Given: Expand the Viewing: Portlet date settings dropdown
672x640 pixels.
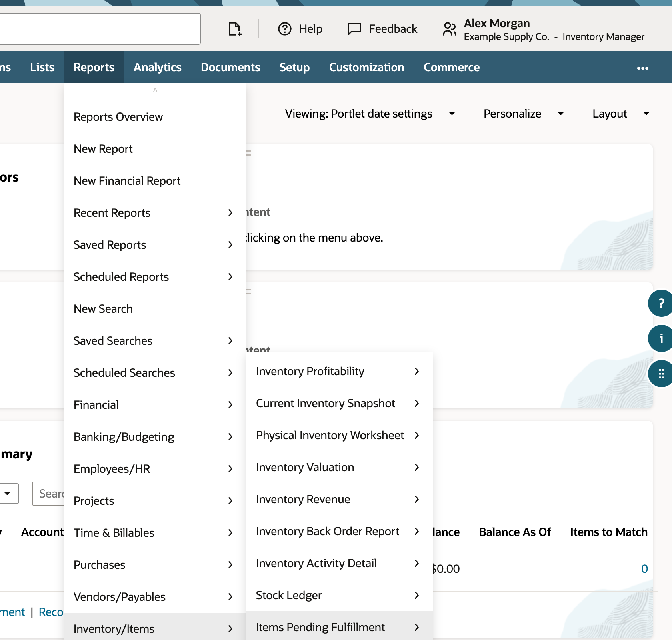Looking at the screenshot, I should tap(370, 114).
